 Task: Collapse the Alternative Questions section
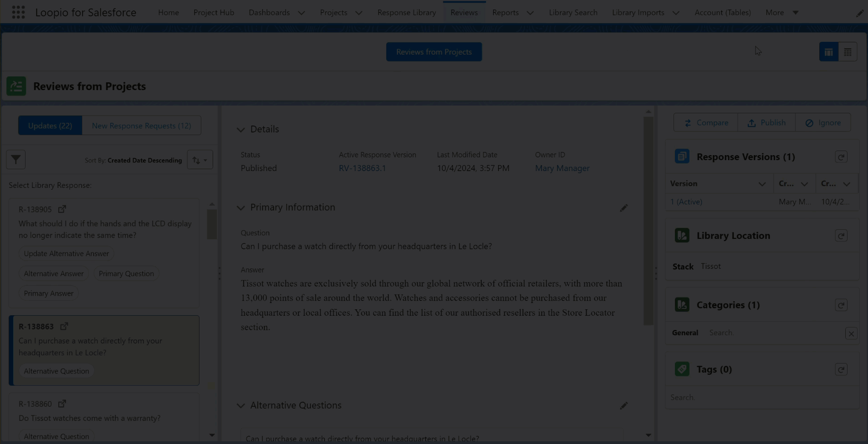[x=240, y=406]
